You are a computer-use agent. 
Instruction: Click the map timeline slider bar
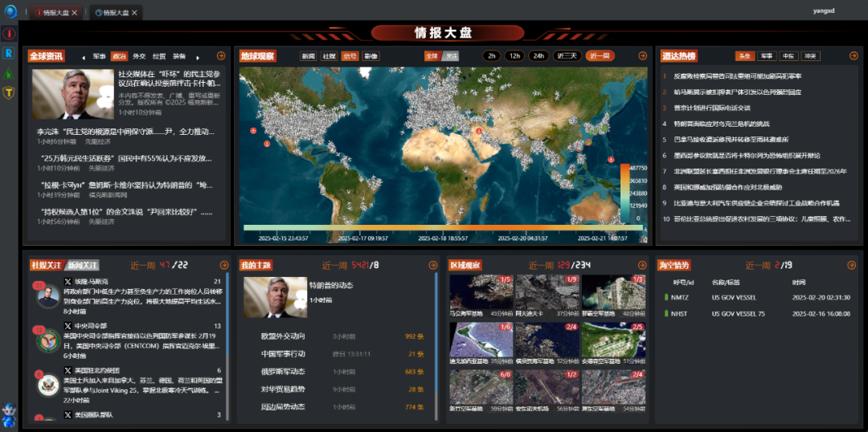pyautogui.click(x=443, y=227)
